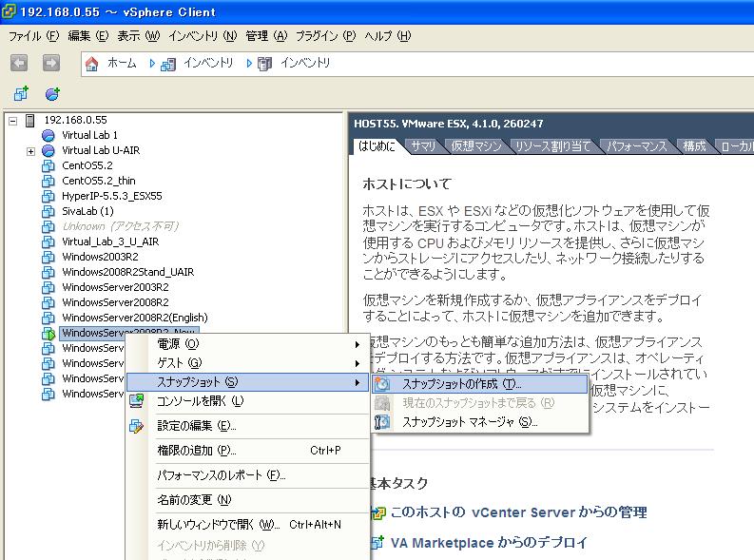
Task: Open the ヘルプ (H) menu
Action: pyautogui.click(x=388, y=36)
